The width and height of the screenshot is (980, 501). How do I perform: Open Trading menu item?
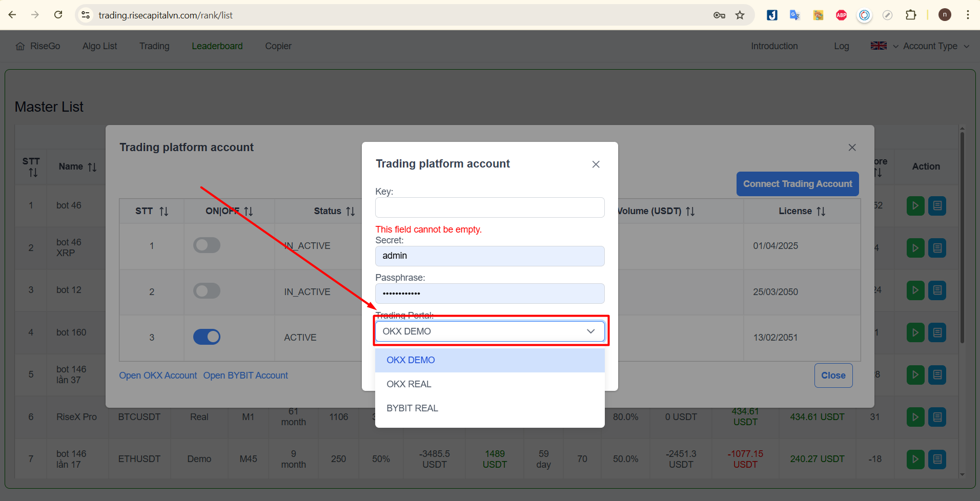click(154, 46)
